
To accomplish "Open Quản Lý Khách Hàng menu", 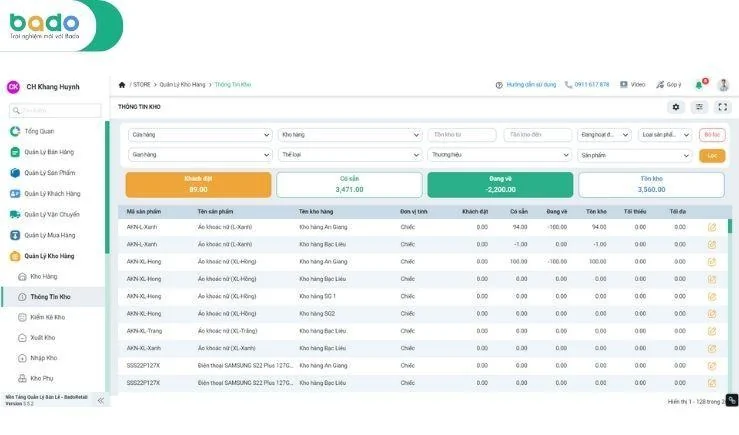I will point(52,194).
